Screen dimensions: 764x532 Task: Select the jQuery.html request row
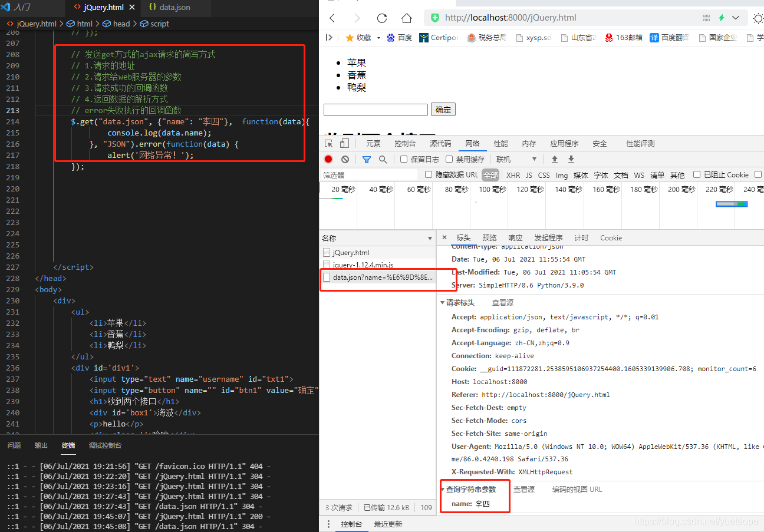pyautogui.click(x=378, y=252)
